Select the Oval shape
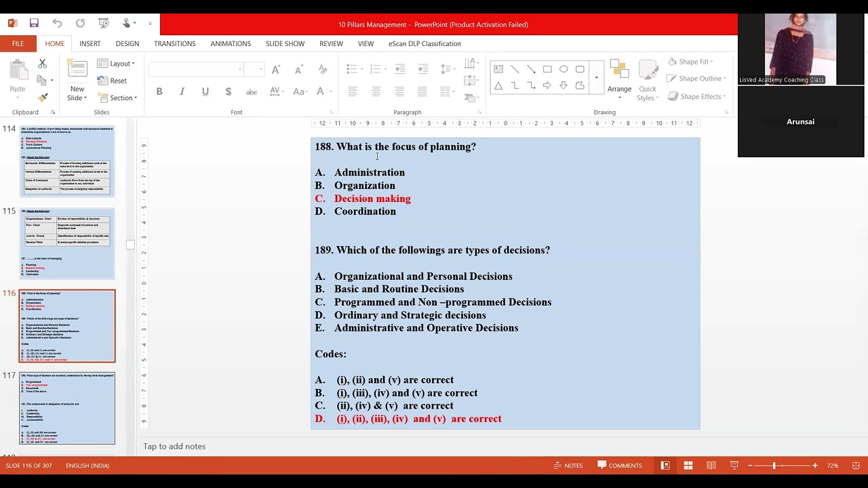The height and width of the screenshot is (488, 868). click(x=564, y=69)
